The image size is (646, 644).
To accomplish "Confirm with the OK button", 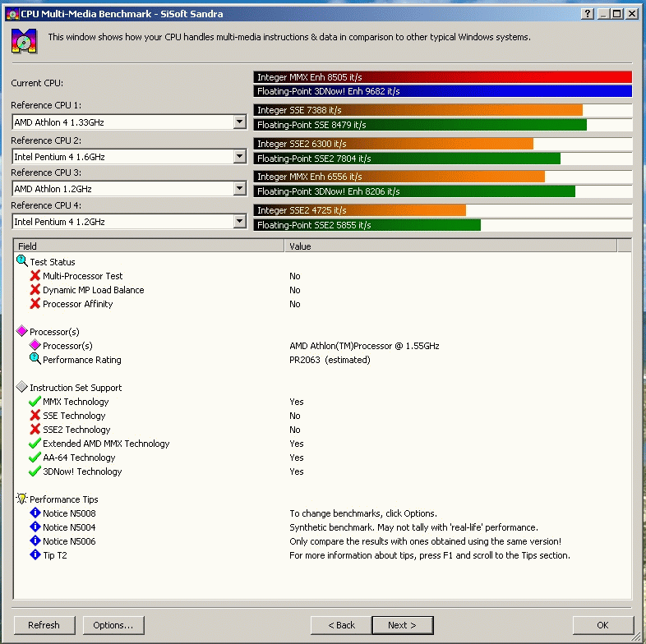I will [602, 625].
